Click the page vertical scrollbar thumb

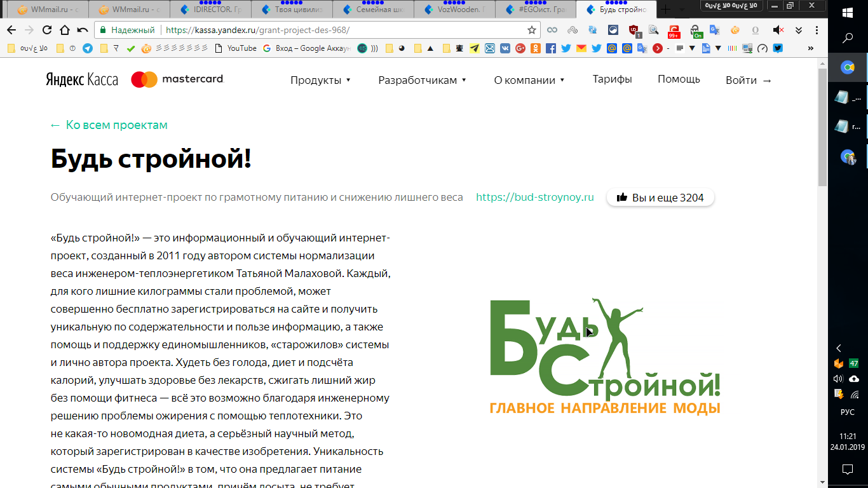click(x=822, y=127)
